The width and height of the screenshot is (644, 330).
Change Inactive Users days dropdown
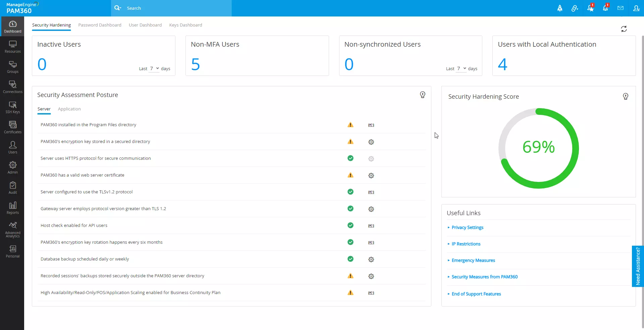[154, 68]
